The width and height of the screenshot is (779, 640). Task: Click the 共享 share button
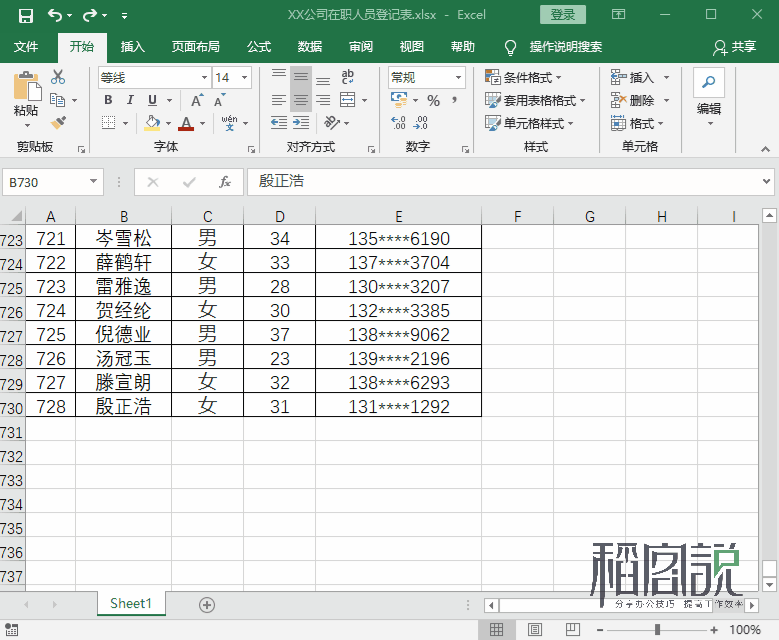pyautogui.click(x=735, y=47)
